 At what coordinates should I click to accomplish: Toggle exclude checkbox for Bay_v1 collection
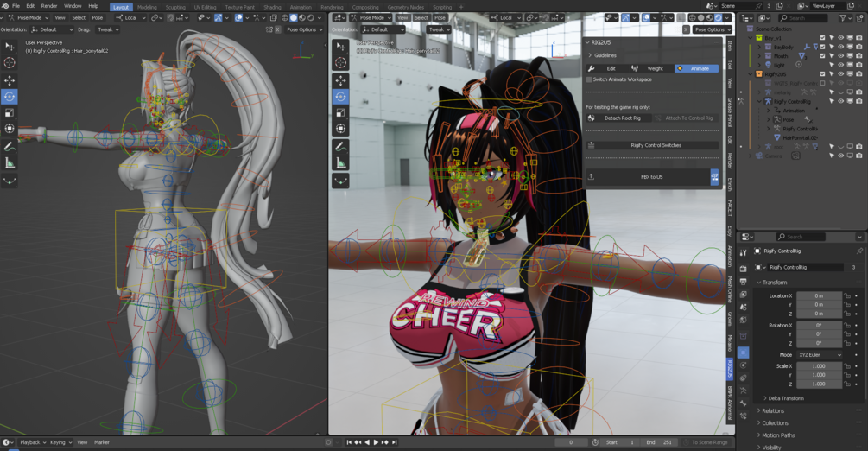[822, 38]
